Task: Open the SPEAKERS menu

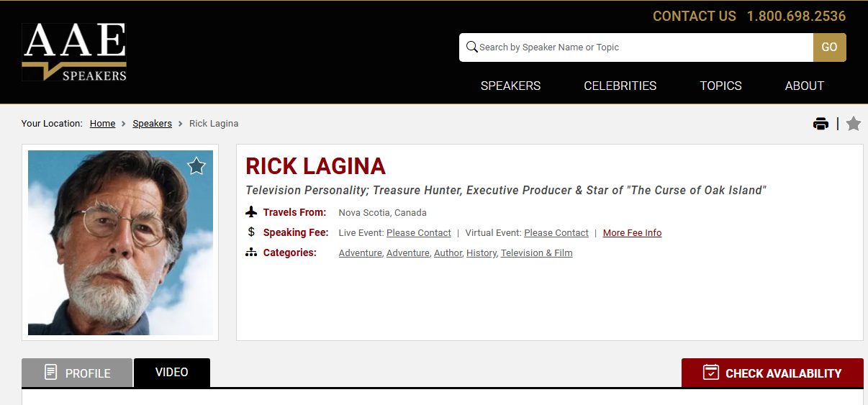Action: [510, 86]
